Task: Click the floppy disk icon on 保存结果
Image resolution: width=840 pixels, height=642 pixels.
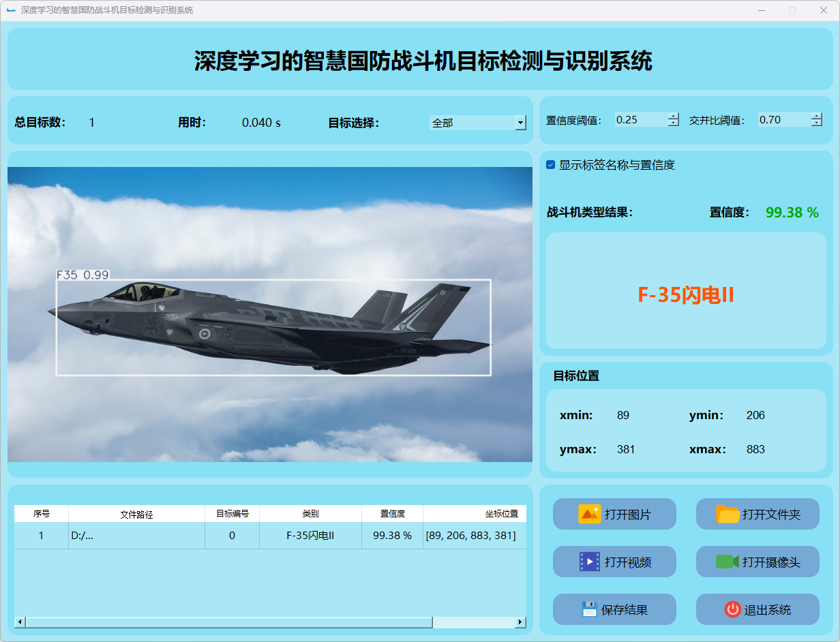Action: pos(589,609)
